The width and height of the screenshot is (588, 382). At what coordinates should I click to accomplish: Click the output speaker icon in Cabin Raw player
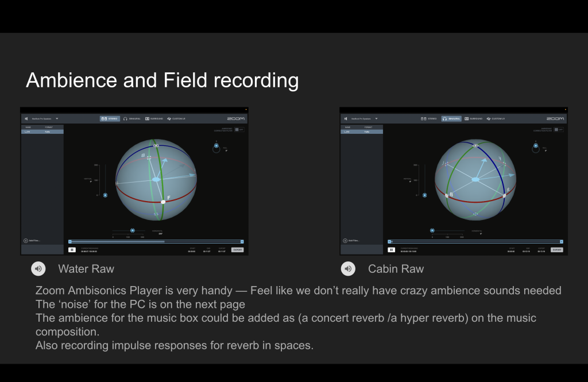(x=346, y=118)
